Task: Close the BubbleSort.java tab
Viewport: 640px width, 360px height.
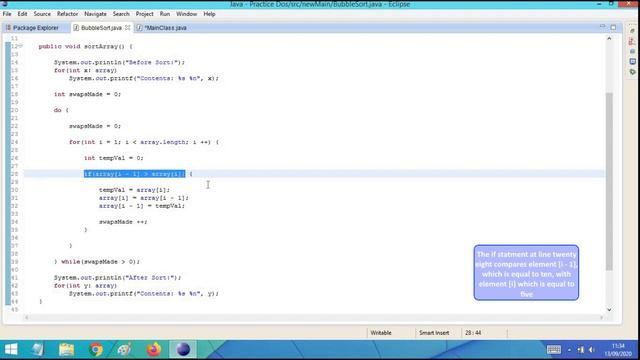Action: [x=127, y=28]
